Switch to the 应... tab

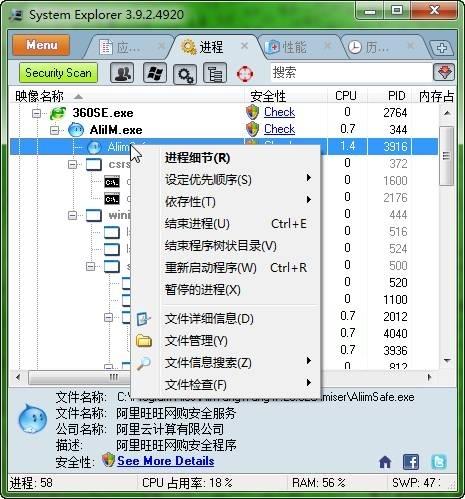pos(128,47)
